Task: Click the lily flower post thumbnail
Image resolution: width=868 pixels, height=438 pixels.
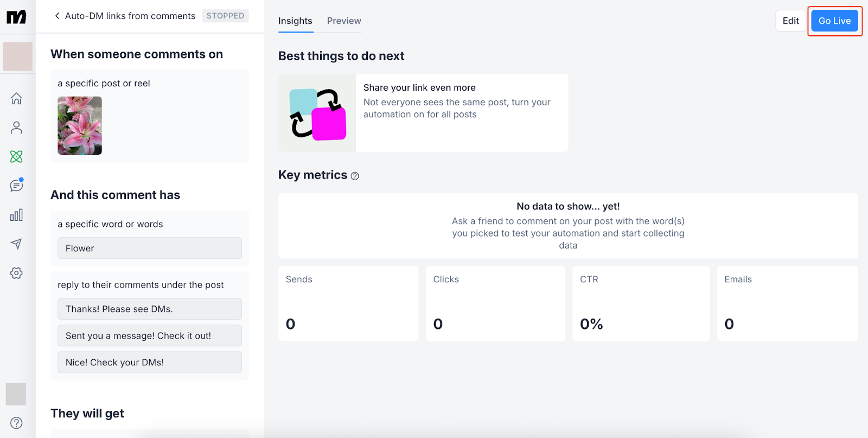Action: pos(80,125)
